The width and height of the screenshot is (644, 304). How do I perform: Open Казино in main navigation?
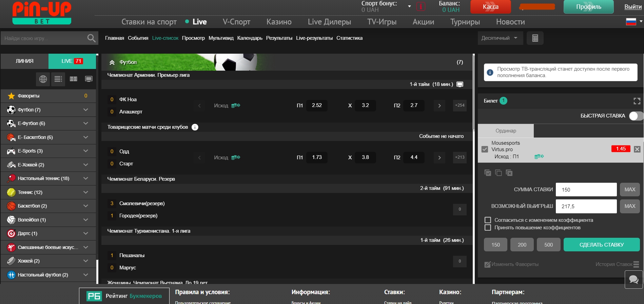pos(279,22)
